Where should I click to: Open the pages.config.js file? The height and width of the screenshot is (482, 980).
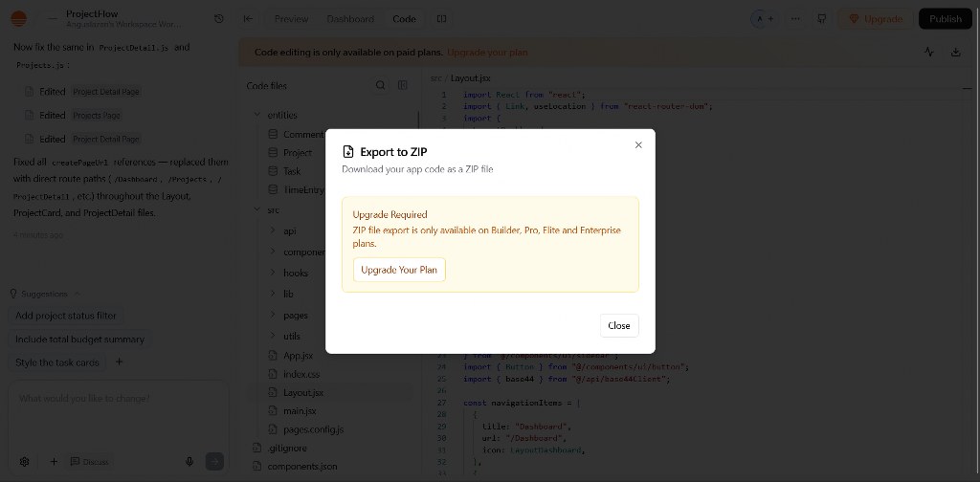[x=313, y=429]
